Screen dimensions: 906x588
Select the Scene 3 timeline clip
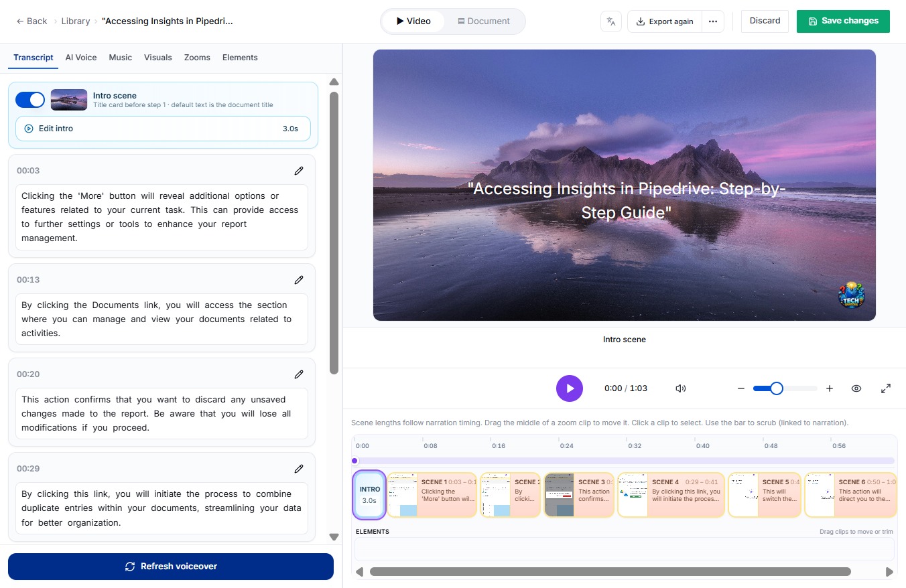point(579,495)
